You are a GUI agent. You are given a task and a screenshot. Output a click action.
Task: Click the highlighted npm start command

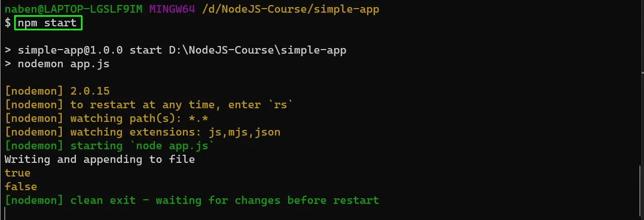pos(48,23)
